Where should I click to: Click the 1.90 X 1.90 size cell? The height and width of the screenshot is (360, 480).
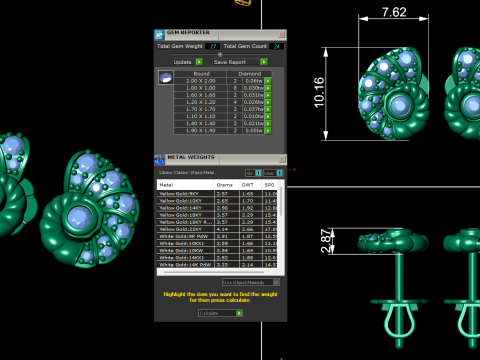tap(201, 131)
